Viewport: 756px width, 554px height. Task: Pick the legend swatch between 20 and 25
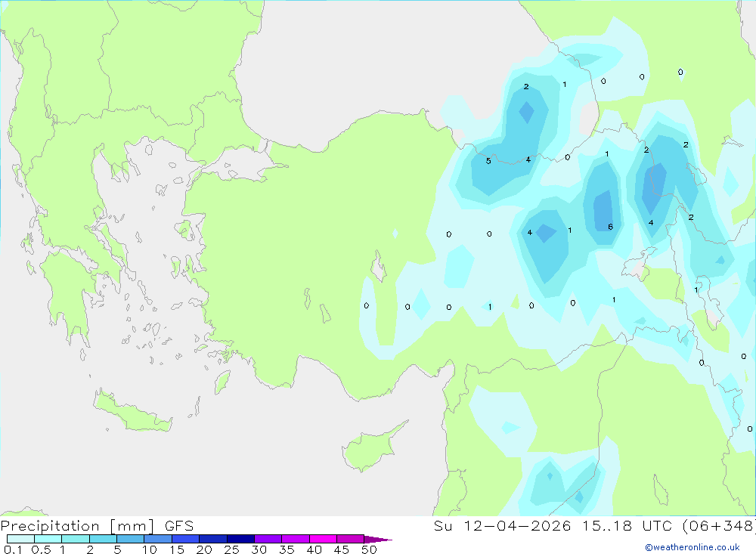tap(212, 539)
